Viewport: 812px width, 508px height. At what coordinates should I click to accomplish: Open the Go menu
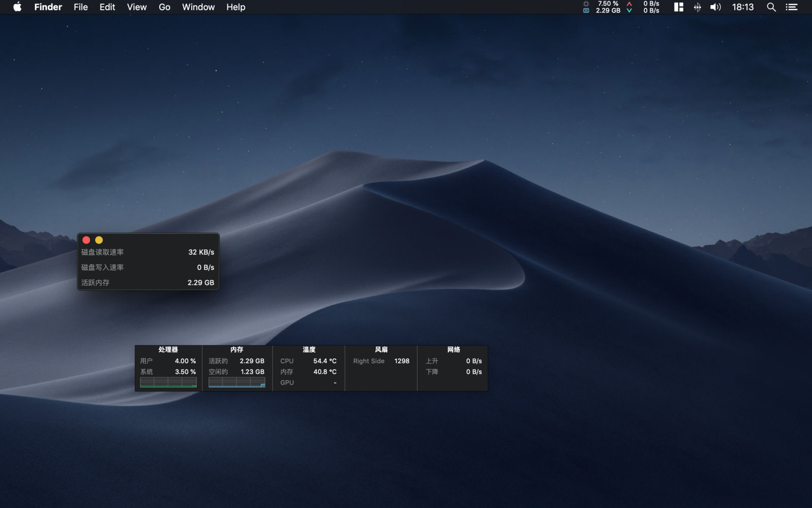coord(164,7)
